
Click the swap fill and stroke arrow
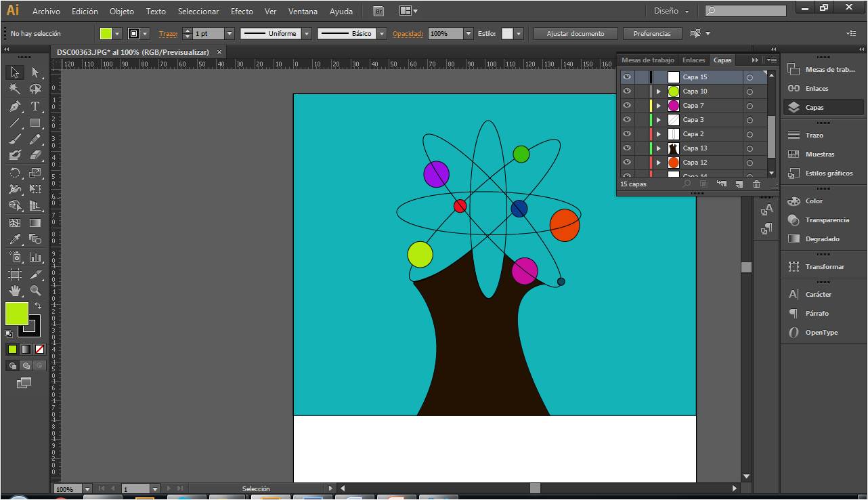[x=38, y=306]
